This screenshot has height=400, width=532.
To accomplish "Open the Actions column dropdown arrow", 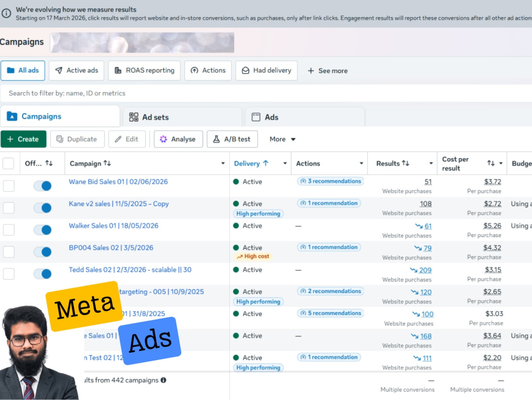I will pyautogui.click(x=361, y=164).
